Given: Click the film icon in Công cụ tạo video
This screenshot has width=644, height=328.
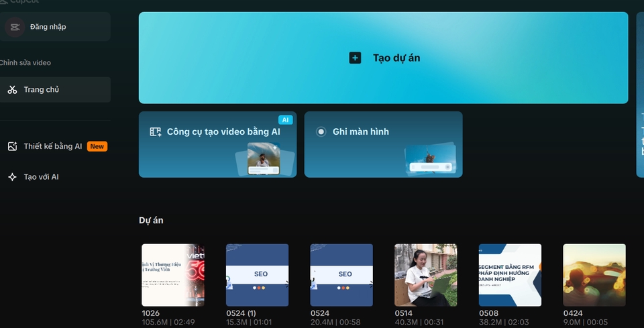Looking at the screenshot, I should click(156, 132).
